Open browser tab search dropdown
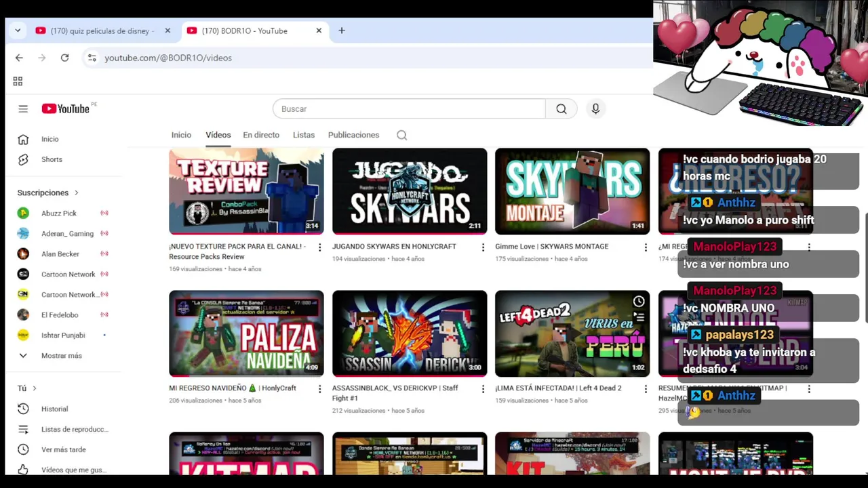868x488 pixels. (18, 30)
